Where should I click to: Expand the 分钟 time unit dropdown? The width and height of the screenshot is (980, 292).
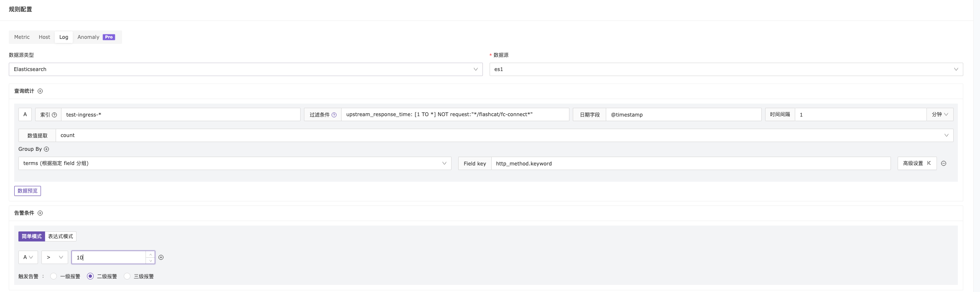coord(939,114)
